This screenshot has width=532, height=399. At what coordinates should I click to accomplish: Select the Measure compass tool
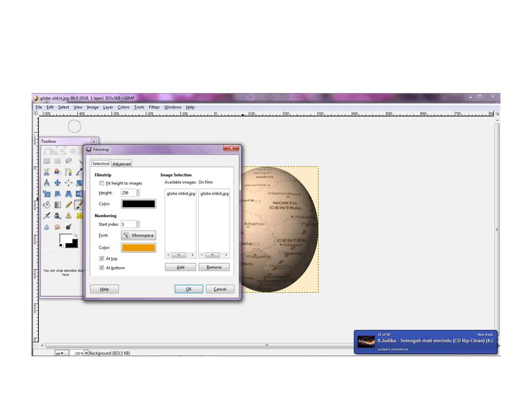coord(47,183)
